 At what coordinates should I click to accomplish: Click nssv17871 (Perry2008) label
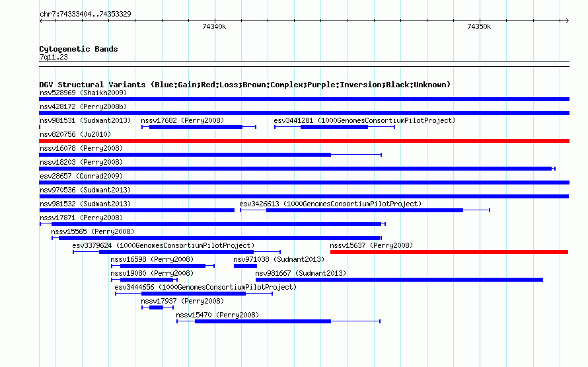pyautogui.click(x=81, y=218)
